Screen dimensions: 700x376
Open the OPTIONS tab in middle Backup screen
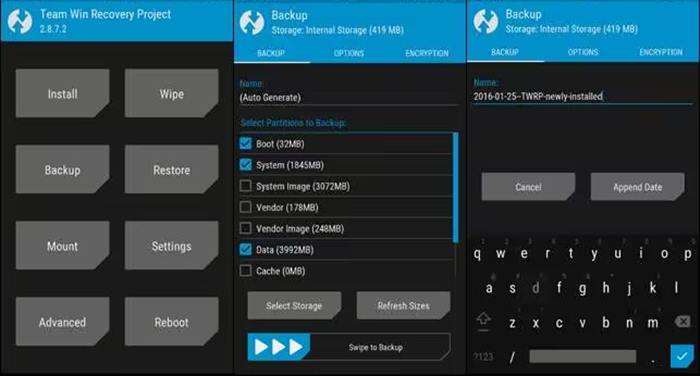pos(349,53)
